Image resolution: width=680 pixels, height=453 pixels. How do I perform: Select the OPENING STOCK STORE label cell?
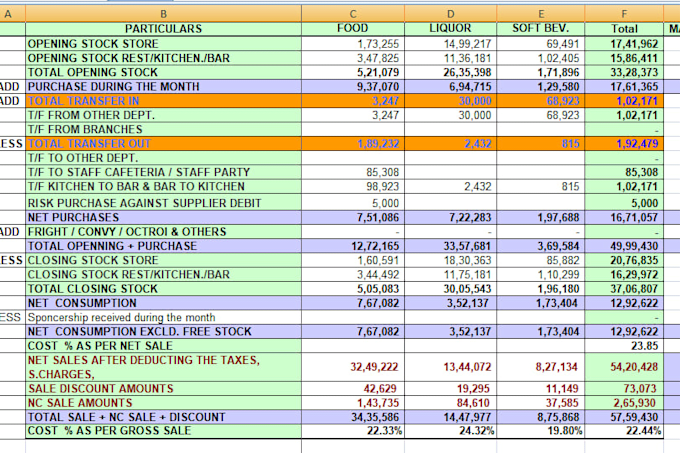pos(163,44)
